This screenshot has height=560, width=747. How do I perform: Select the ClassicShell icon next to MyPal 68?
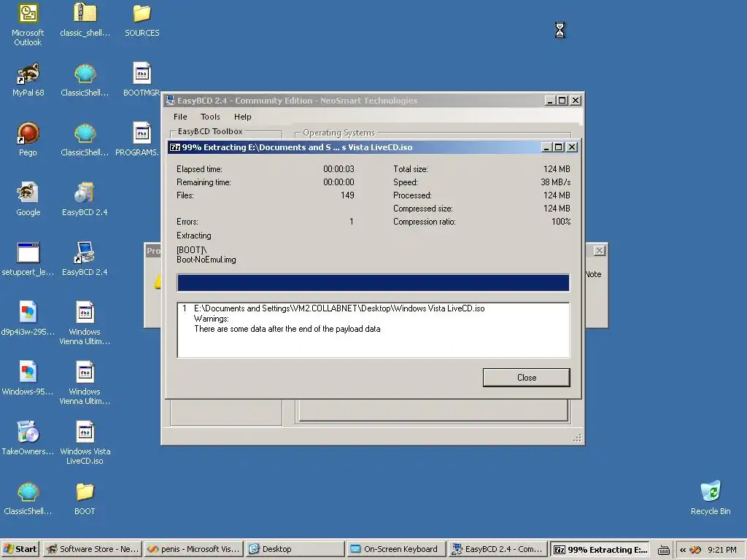85,80
